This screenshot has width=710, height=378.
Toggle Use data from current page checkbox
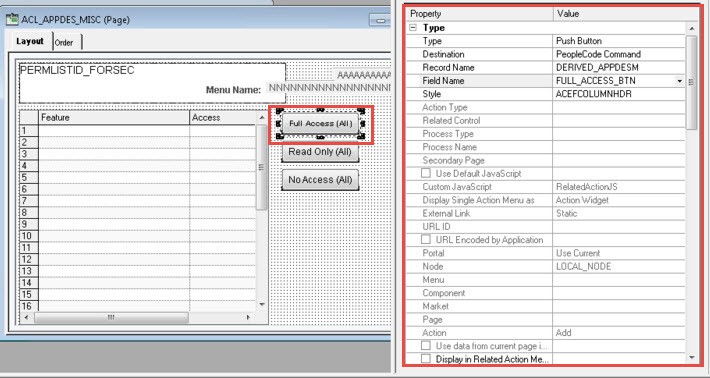[x=426, y=345]
